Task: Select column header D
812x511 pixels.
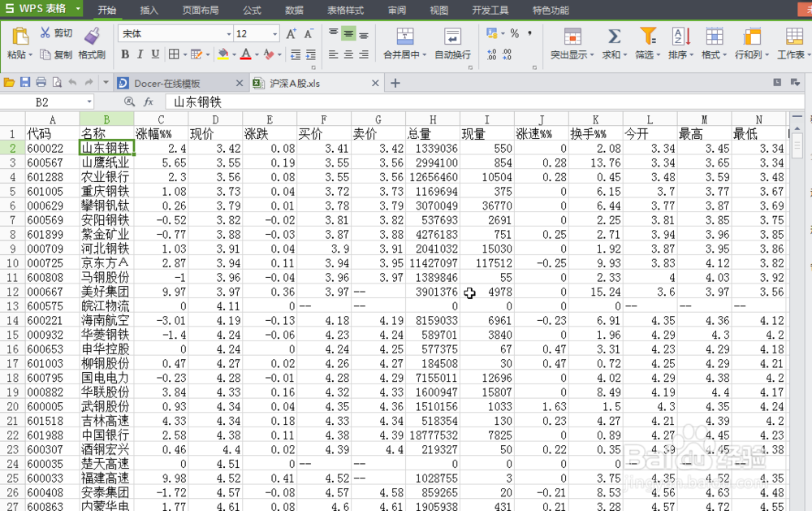Action: pos(215,119)
